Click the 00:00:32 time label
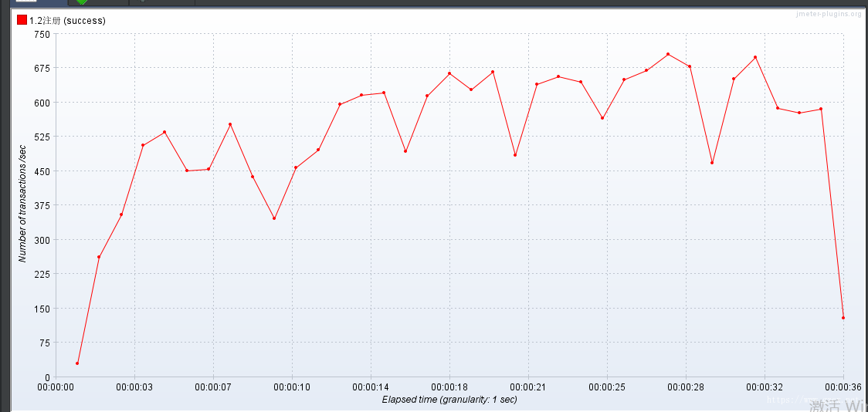Image resolution: width=868 pixels, height=412 pixels. (x=765, y=387)
